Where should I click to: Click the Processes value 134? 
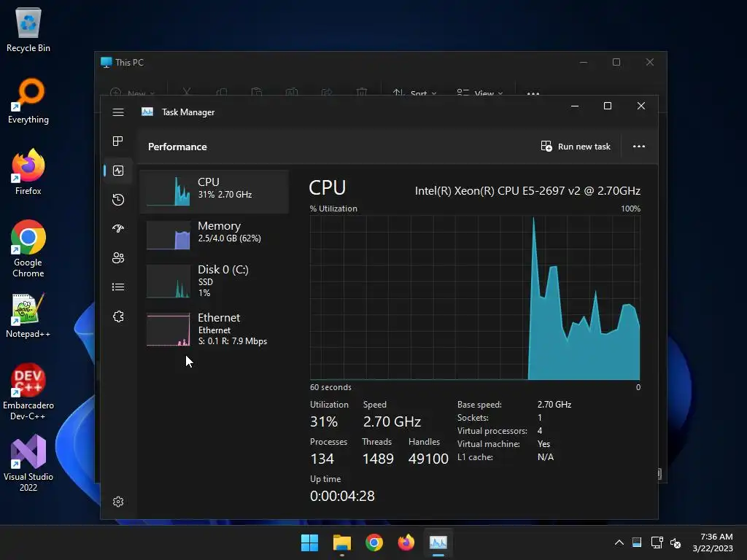pyautogui.click(x=322, y=459)
